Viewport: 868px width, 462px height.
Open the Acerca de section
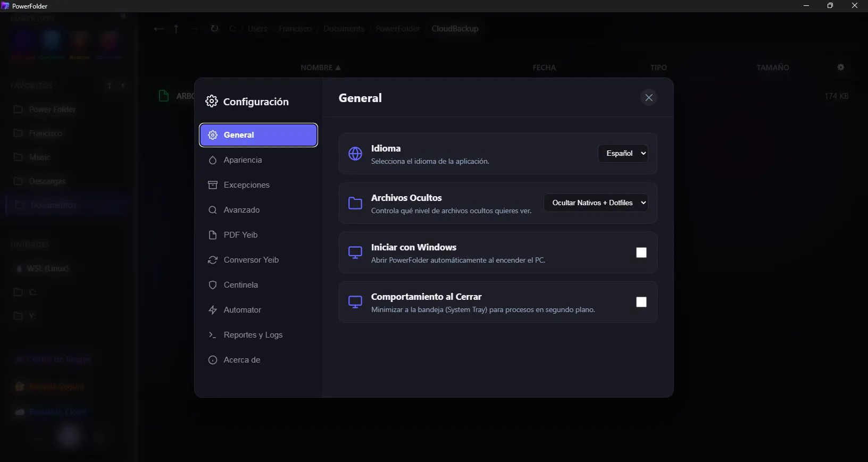pyautogui.click(x=258, y=360)
